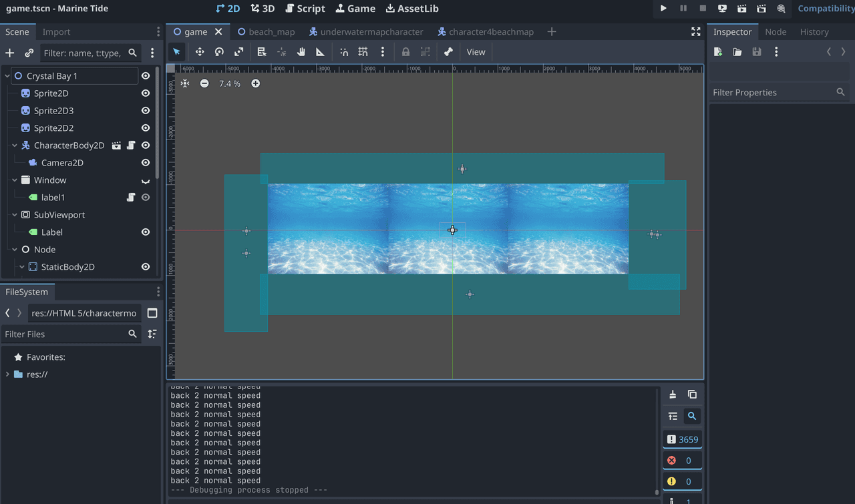Instantiate a child scene using link icon
This screenshot has height=504, width=855.
pos(29,53)
